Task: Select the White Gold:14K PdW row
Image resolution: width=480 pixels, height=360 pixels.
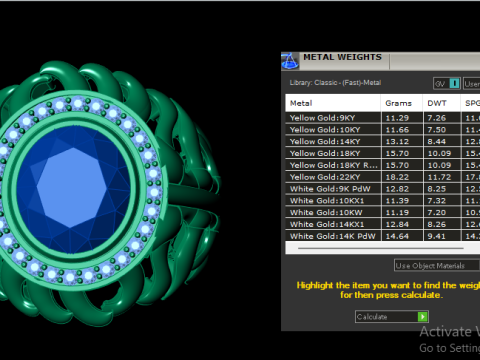Action: [x=383, y=236]
